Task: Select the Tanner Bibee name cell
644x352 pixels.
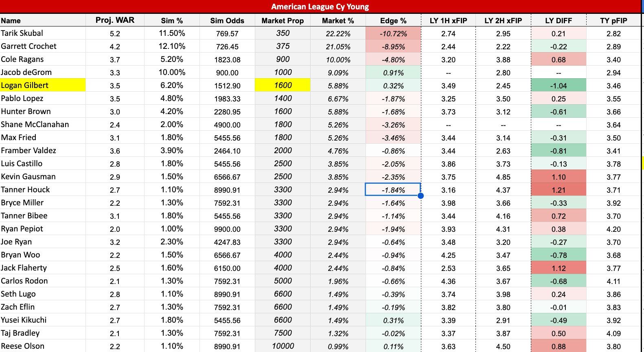Action: pyautogui.click(x=43, y=216)
